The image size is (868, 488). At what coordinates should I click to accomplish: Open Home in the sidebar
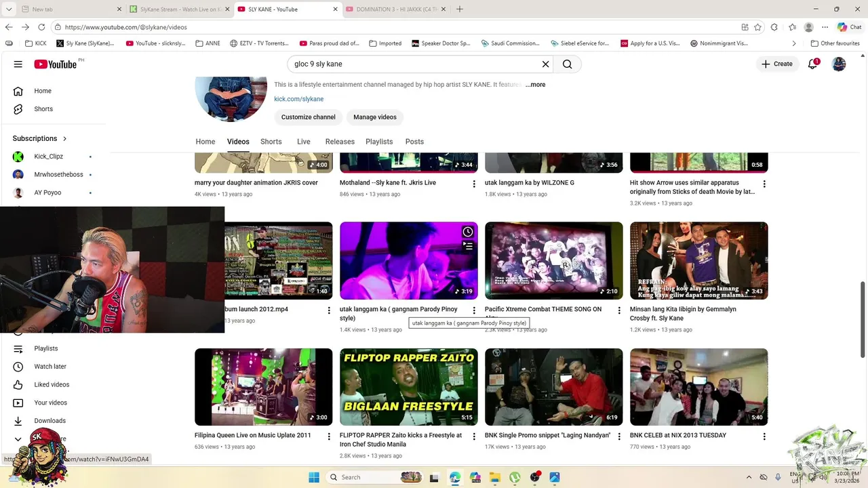(43, 91)
